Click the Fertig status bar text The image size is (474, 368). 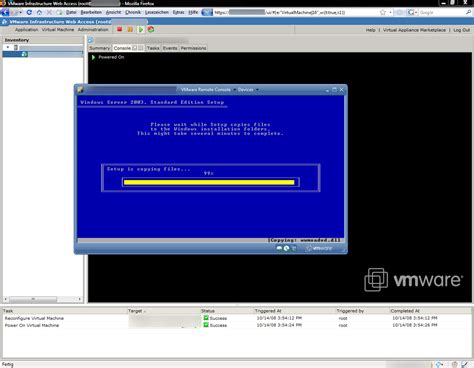pos(8,364)
